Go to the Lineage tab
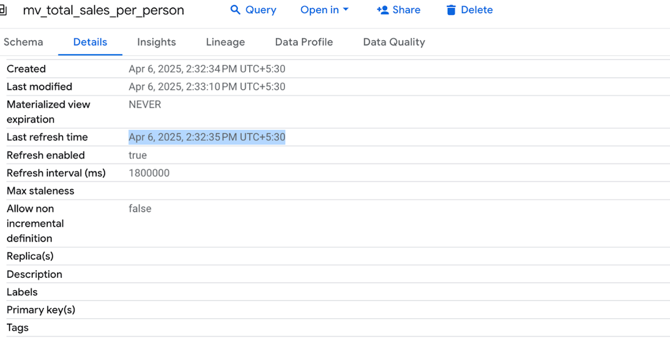The width and height of the screenshot is (670, 360). click(x=225, y=42)
